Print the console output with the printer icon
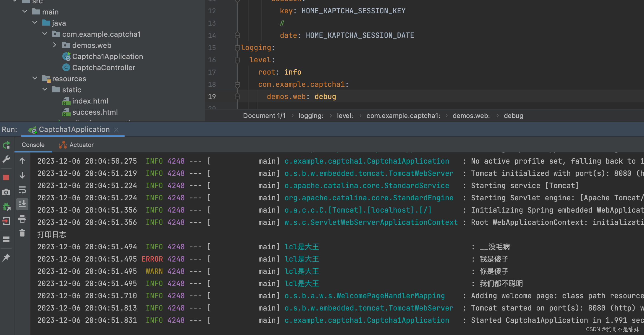 coord(22,219)
